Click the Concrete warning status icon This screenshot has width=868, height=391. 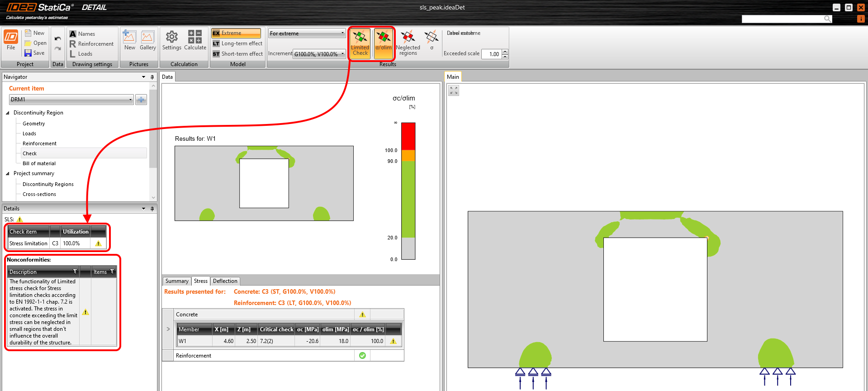(362, 315)
